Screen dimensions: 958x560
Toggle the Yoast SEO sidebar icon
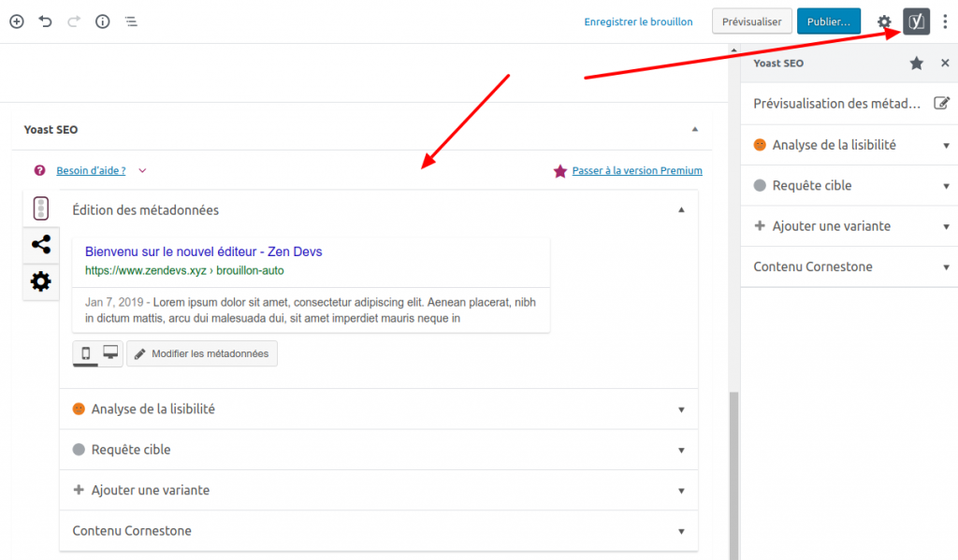(x=917, y=22)
